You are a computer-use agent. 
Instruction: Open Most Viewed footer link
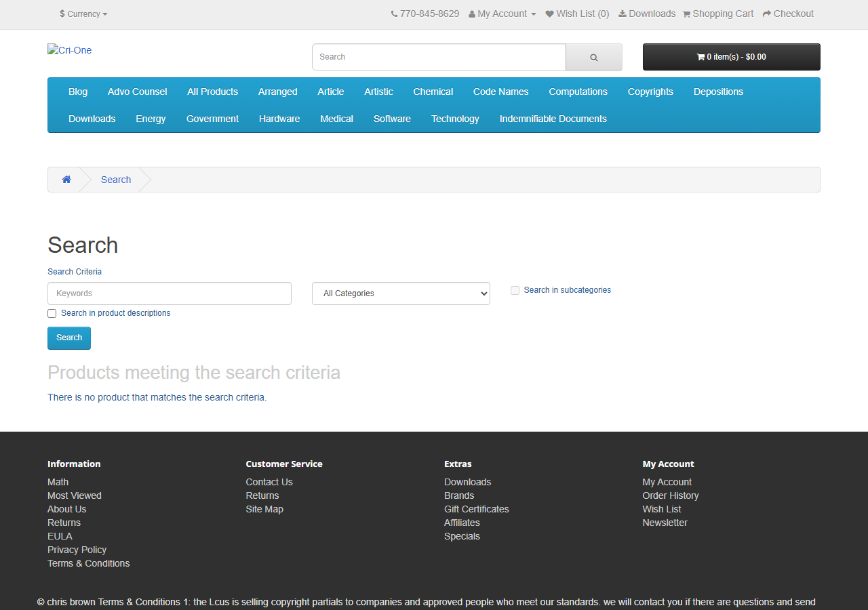(75, 495)
